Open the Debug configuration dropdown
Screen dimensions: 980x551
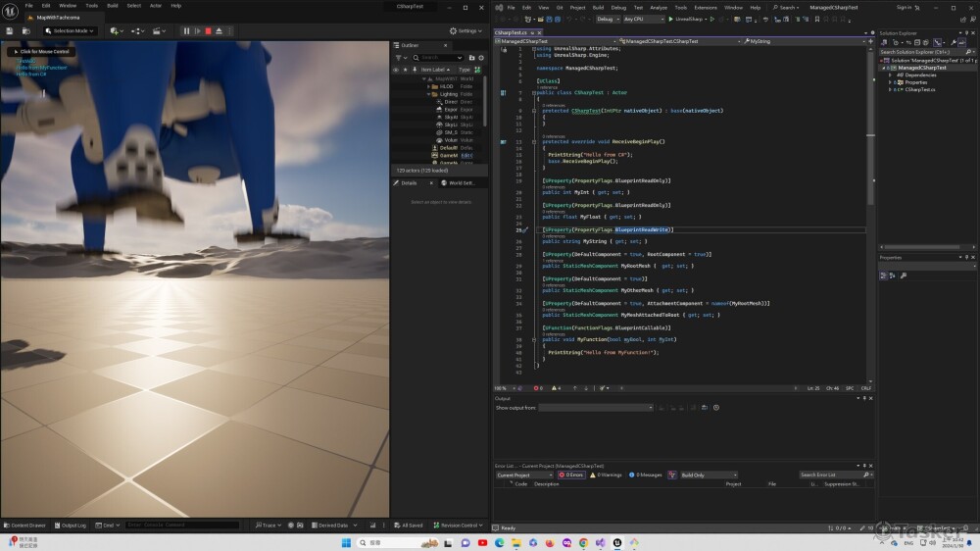click(606, 19)
